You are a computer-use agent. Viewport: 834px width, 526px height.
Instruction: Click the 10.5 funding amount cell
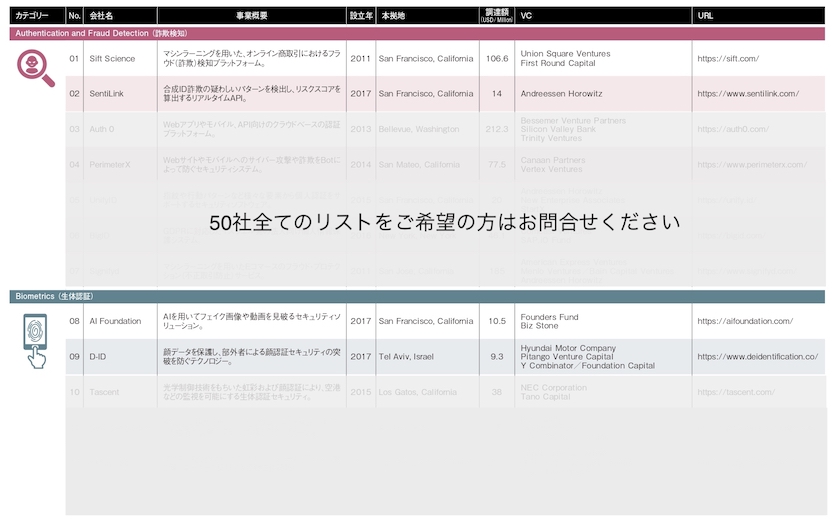click(497, 321)
